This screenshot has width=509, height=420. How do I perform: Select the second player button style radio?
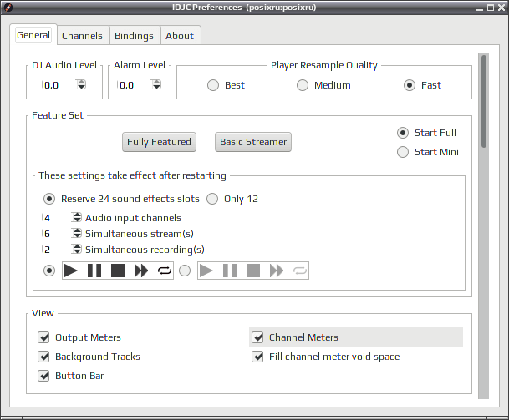pos(185,271)
